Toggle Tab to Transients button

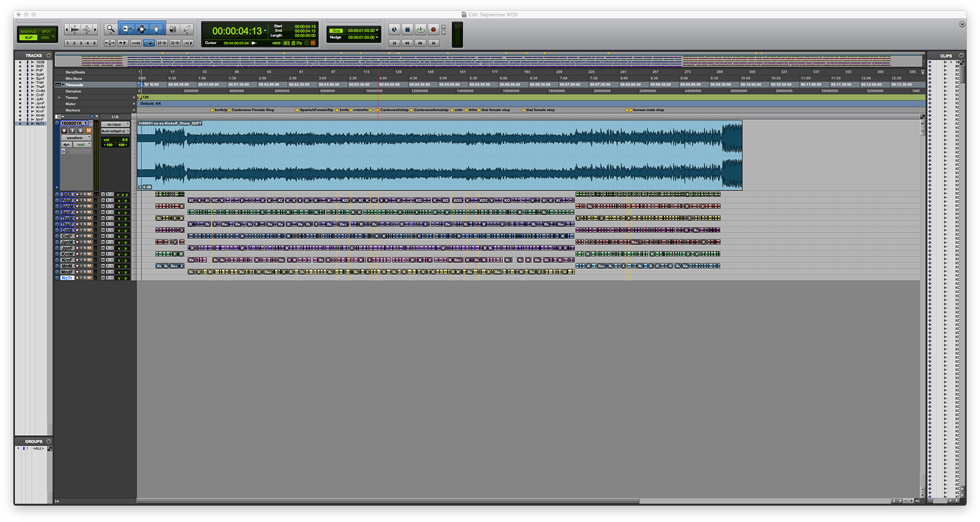pyautogui.click(x=123, y=43)
